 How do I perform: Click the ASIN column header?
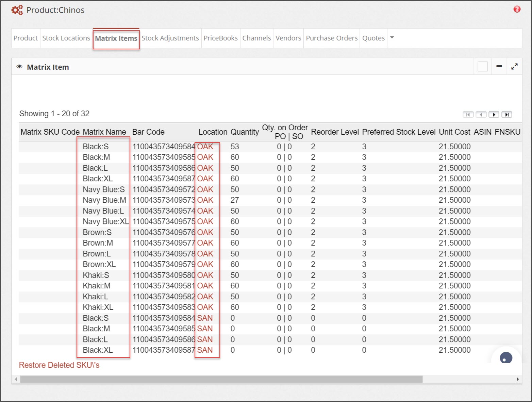(x=483, y=132)
